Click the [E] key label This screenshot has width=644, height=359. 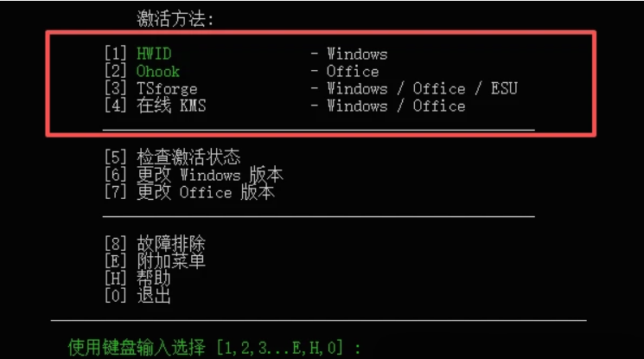[116, 261]
